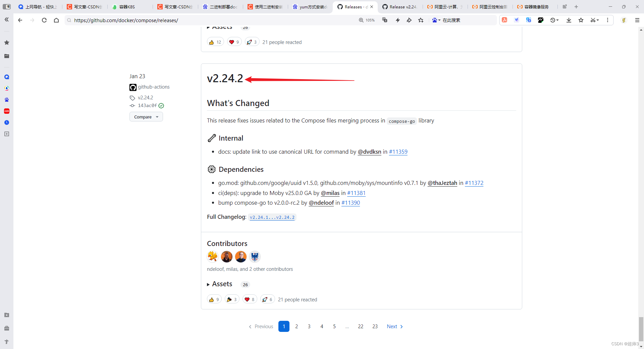Expand the Assets section of v2.24.2
The image size is (644, 349).
(220, 284)
